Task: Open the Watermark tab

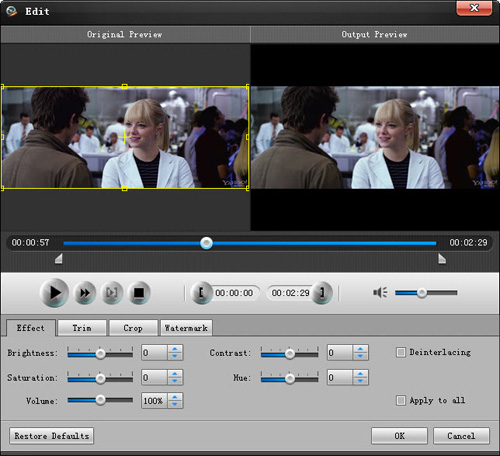Action: click(x=186, y=328)
